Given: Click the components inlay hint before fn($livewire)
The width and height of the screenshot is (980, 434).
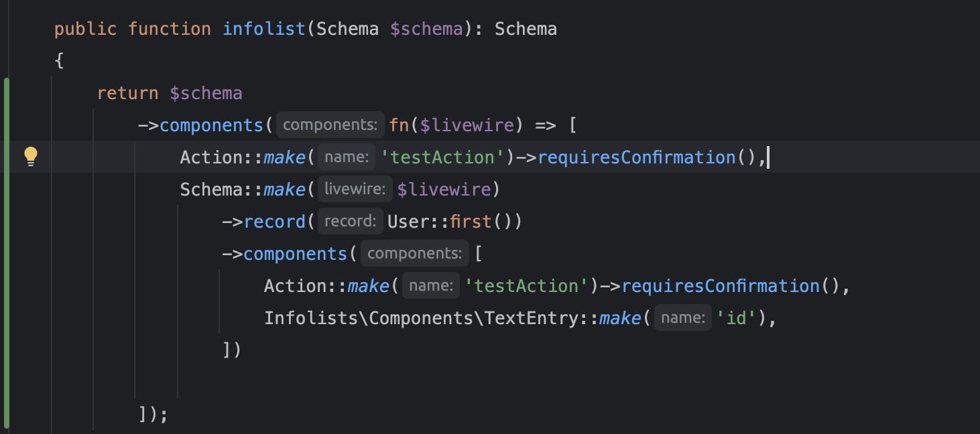Looking at the screenshot, I should (330, 125).
